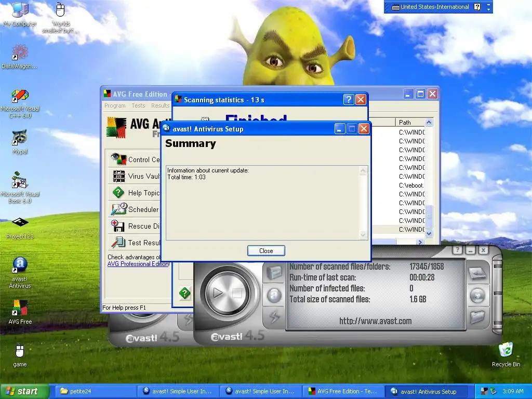
Task: Open the AVG Scheduler
Action: [135, 209]
